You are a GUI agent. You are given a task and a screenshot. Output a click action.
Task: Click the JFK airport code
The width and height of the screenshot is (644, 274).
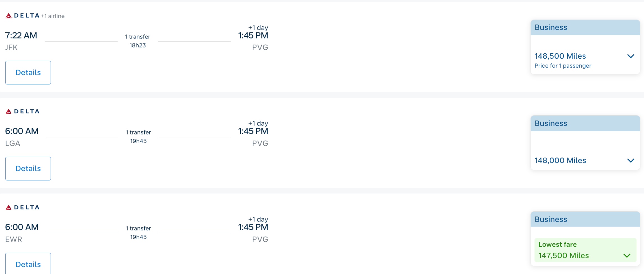pyautogui.click(x=12, y=47)
